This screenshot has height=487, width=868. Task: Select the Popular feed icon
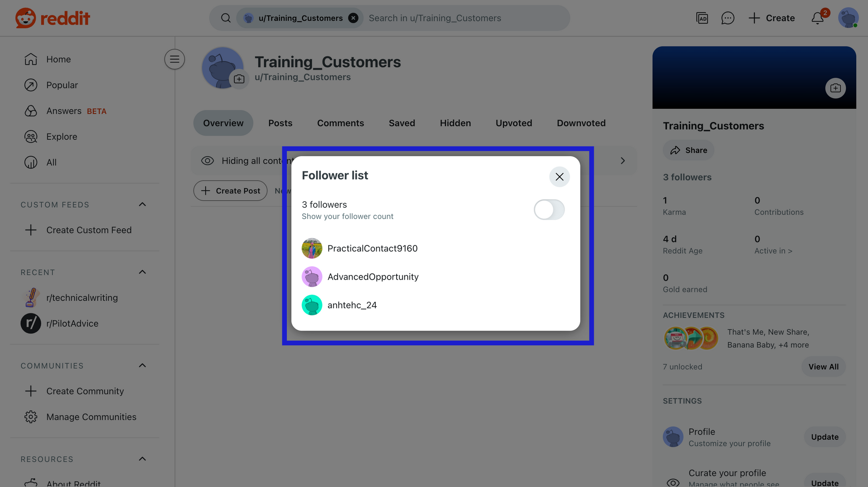30,85
